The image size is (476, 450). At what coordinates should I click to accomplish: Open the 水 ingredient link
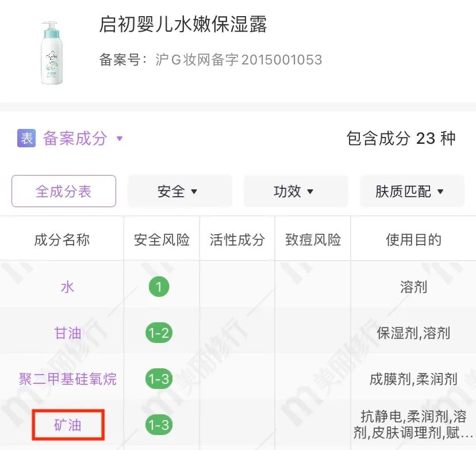click(68, 287)
